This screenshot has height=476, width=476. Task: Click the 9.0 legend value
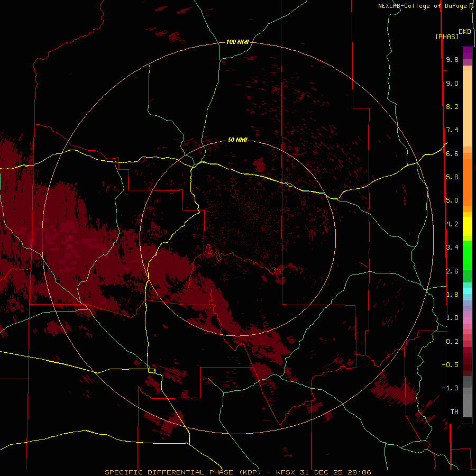click(x=452, y=83)
